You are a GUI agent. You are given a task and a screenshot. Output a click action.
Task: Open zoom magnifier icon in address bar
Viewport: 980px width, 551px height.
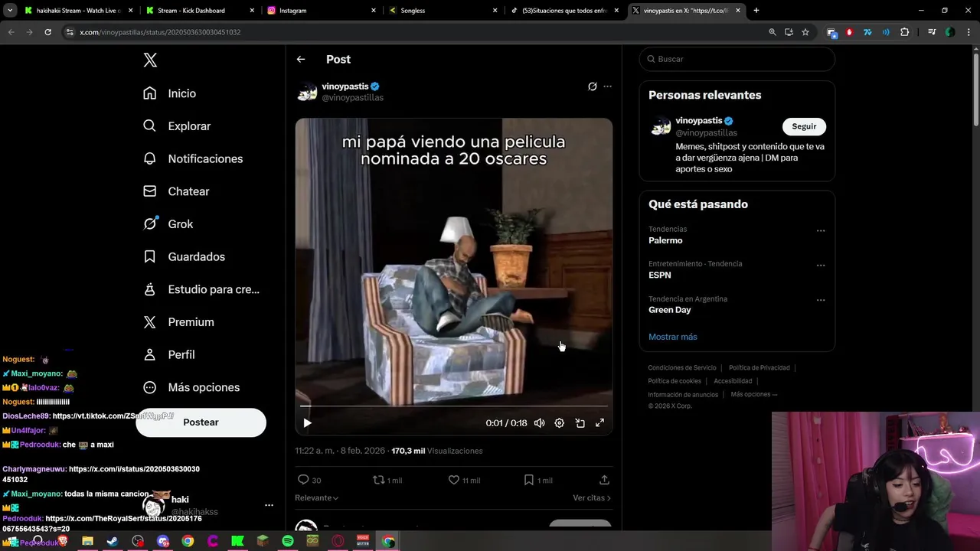click(x=773, y=32)
